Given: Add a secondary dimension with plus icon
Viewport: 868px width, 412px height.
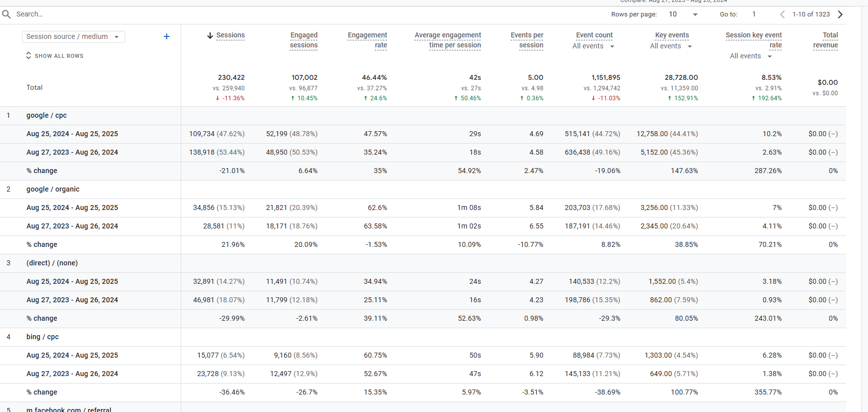Looking at the screenshot, I should click(167, 36).
